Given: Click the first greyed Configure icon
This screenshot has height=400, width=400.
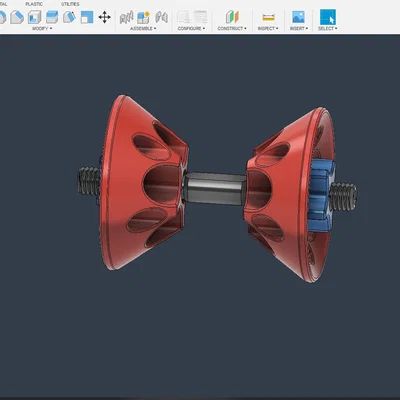Looking at the screenshot, I should click(x=183, y=17).
